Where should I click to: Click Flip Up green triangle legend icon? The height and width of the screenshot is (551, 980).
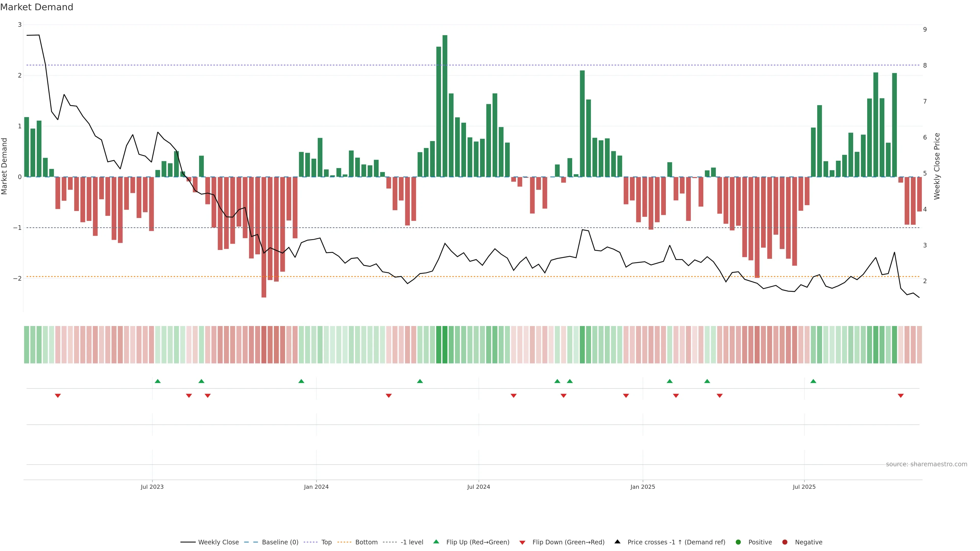pos(436,542)
